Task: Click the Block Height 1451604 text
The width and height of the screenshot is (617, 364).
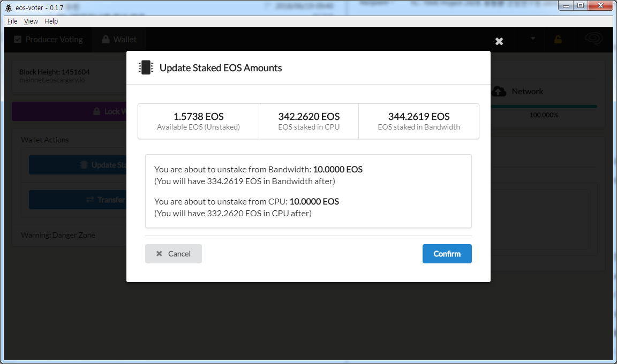Action: (x=54, y=72)
